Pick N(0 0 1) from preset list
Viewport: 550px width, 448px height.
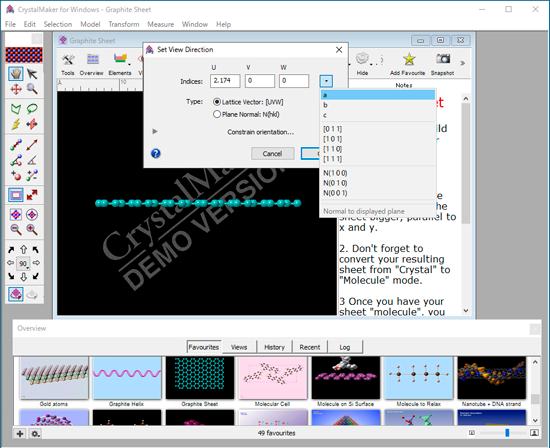coord(335,193)
